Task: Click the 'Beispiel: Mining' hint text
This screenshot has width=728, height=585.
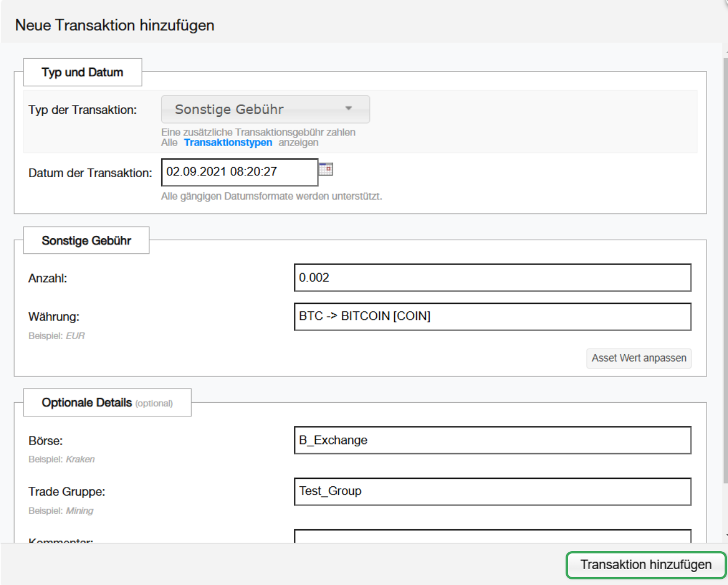Action: [61, 511]
